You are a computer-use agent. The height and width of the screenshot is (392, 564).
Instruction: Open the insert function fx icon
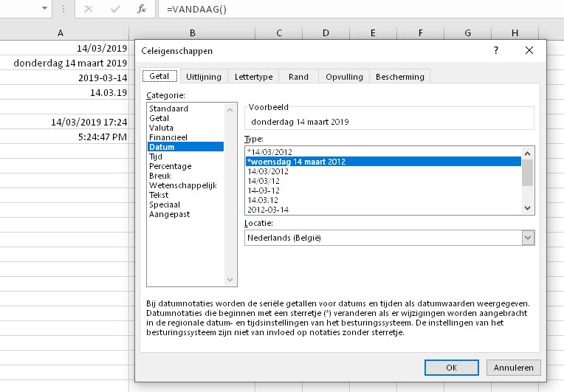pos(142,9)
